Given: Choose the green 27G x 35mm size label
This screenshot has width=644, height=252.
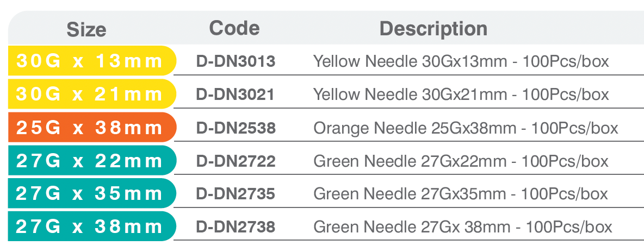Looking at the screenshot, I should (90, 193).
